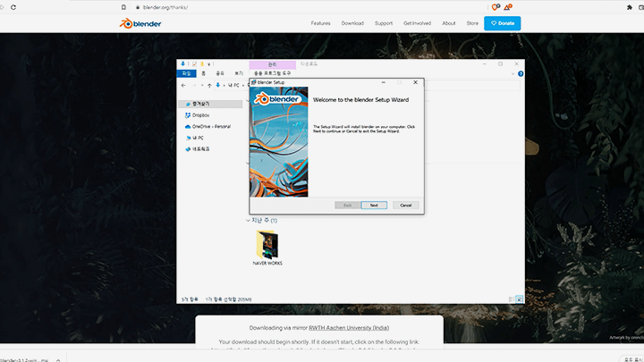
Task: Open the Store link on blender.org
Action: [472, 23]
